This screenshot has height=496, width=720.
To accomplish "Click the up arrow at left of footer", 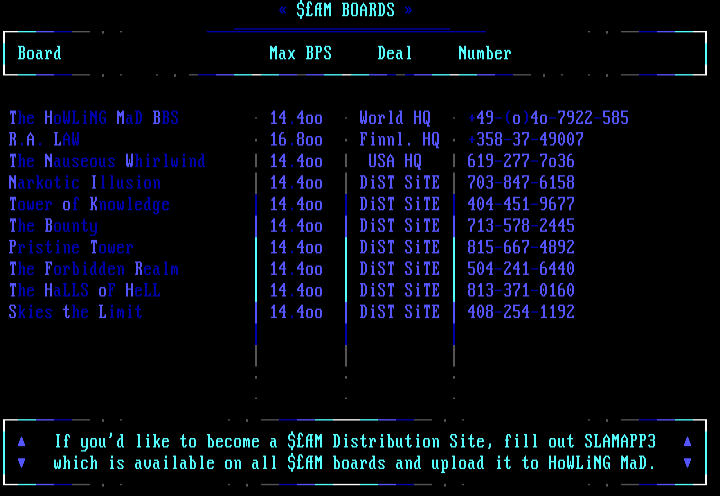I will pyautogui.click(x=22, y=441).
